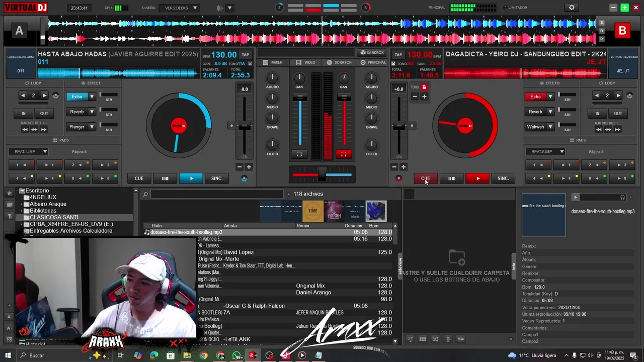Switch to the VIDEO tab

pyautogui.click(x=305, y=62)
